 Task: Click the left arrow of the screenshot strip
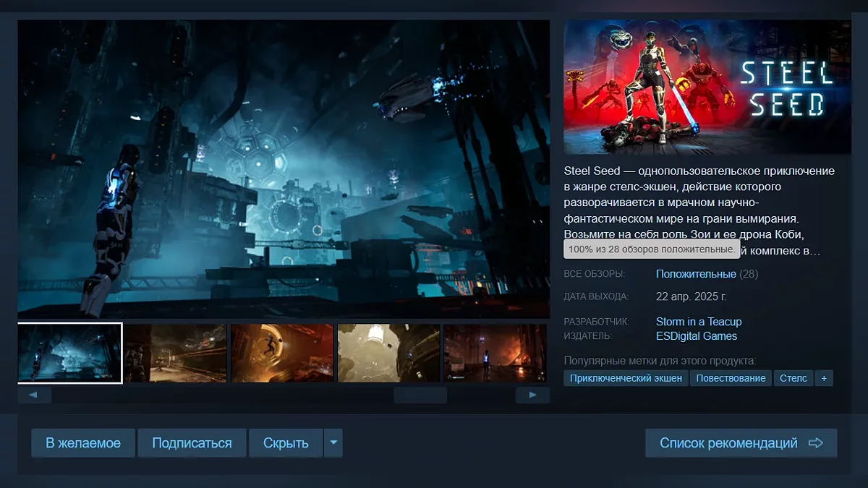pos(34,395)
